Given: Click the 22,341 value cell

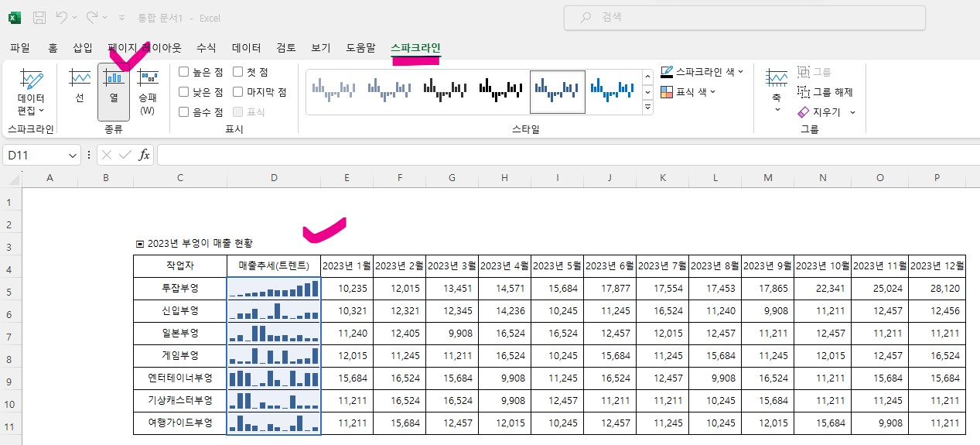Looking at the screenshot, I should pos(823,288).
